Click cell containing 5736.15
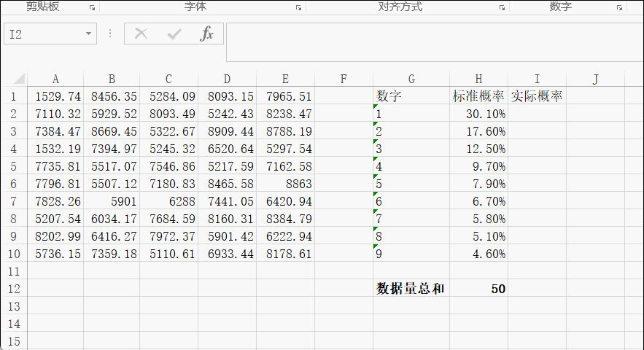This screenshot has height=350, width=644. click(55, 254)
